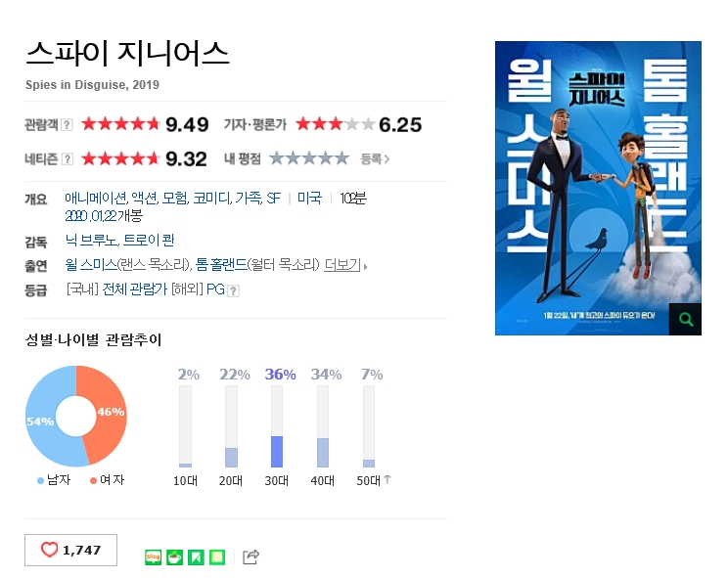Click the Spies in Disguise movie poster
The image size is (728, 578).
point(598,188)
